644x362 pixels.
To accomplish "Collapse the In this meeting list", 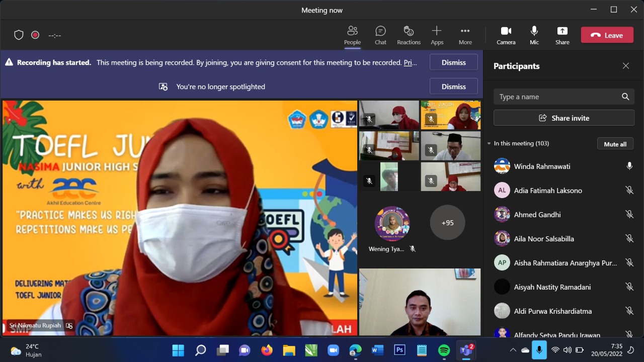I will 489,144.
